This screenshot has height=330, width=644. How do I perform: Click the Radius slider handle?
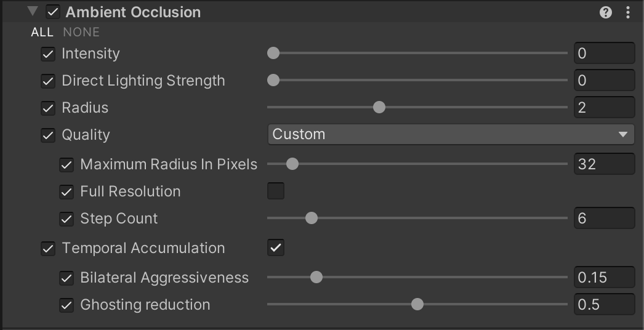click(x=379, y=108)
